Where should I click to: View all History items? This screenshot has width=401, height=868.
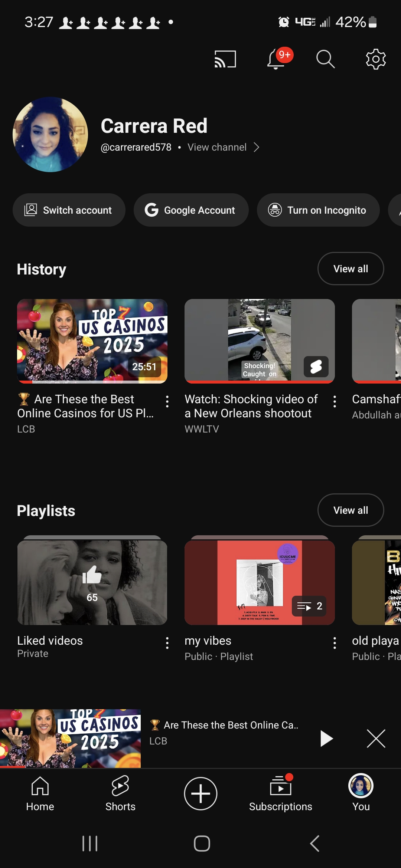pos(351,269)
